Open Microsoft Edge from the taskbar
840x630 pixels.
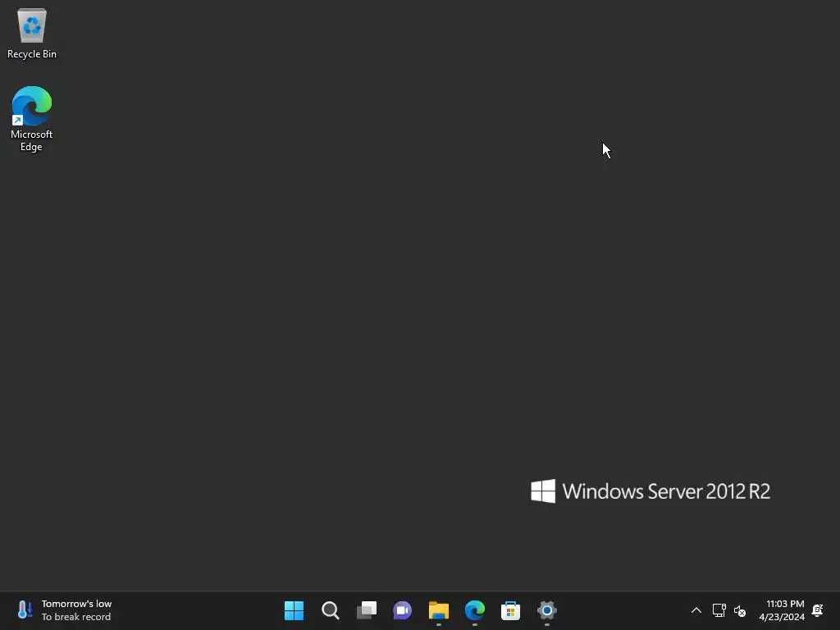tap(475, 610)
